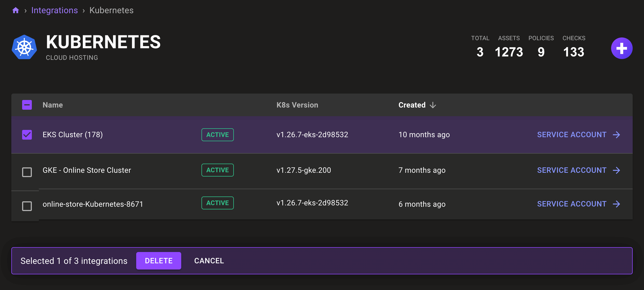
Task: Click SERVICE ACCOUNT link for EKS Cluster
Action: click(x=572, y=135)
